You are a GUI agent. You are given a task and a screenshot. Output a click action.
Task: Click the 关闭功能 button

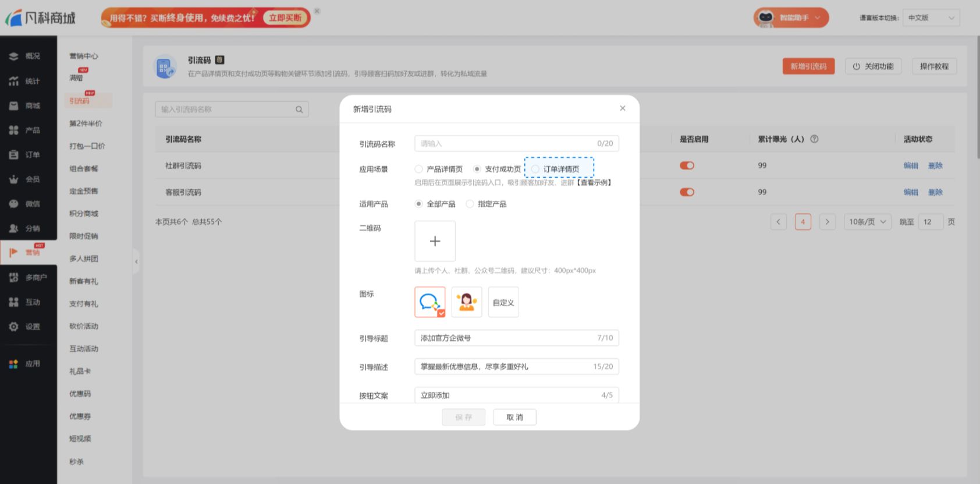tap(873, 66)
